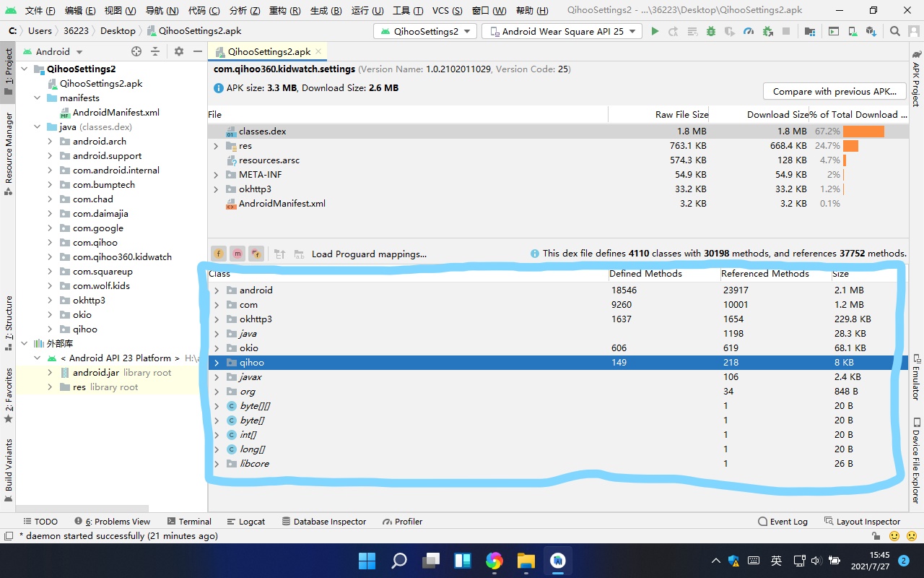This screenshot has width=924, height=578.
Task: Open the Device File Explorer side panel
Action: click(915, 460)
